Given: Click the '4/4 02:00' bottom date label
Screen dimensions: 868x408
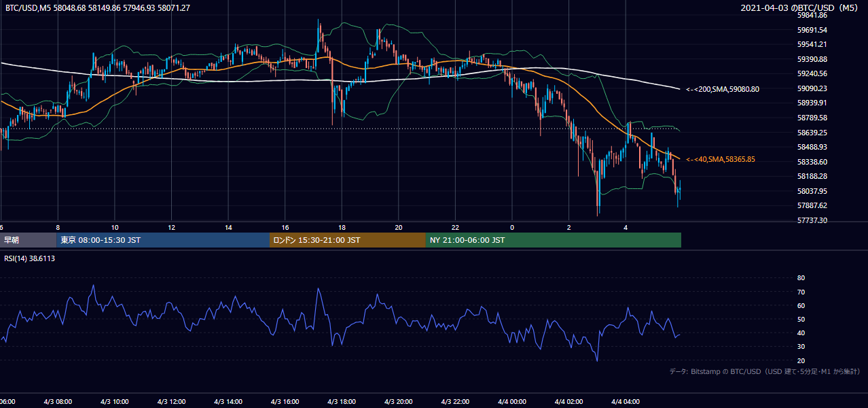Looking at the screenshot, I should point(570,402).
